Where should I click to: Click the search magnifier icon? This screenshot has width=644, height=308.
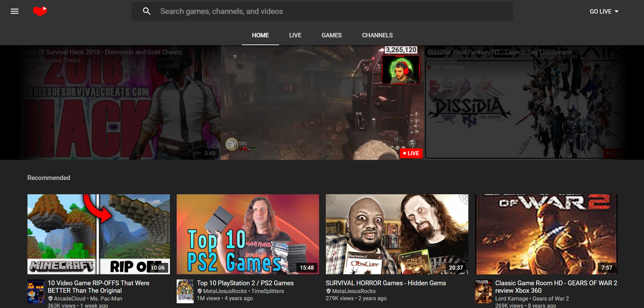(x=147, y=11)
